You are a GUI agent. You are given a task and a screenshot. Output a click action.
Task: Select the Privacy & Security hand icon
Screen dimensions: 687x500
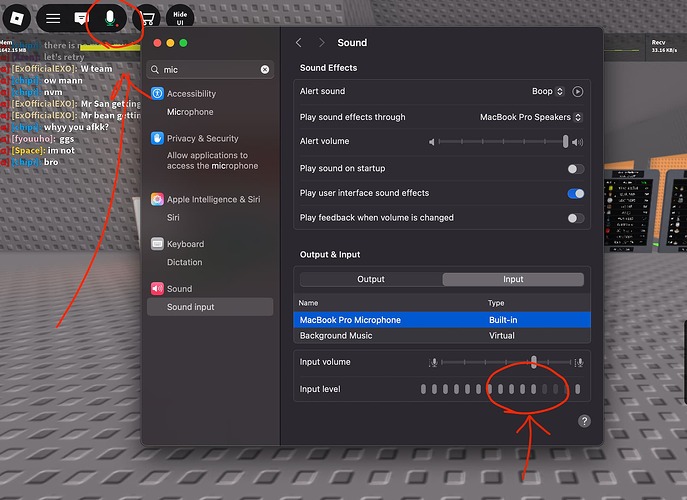click(157, 138)
